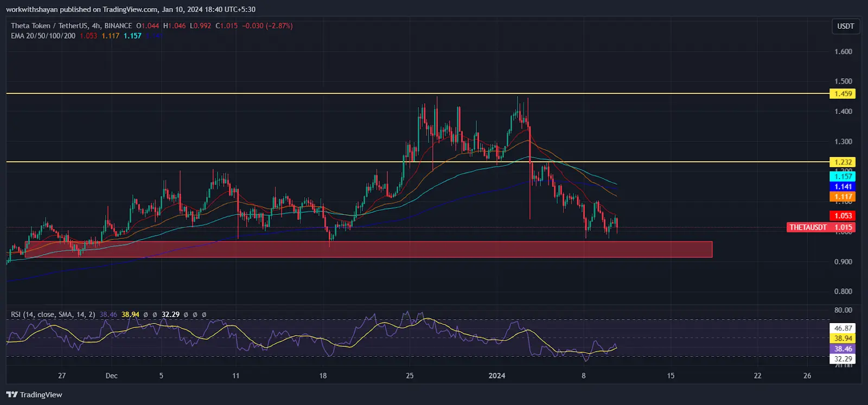The image size is (868, 405).
Task: Click the THETAUSDT 1.015 price label
Action: 821,227
